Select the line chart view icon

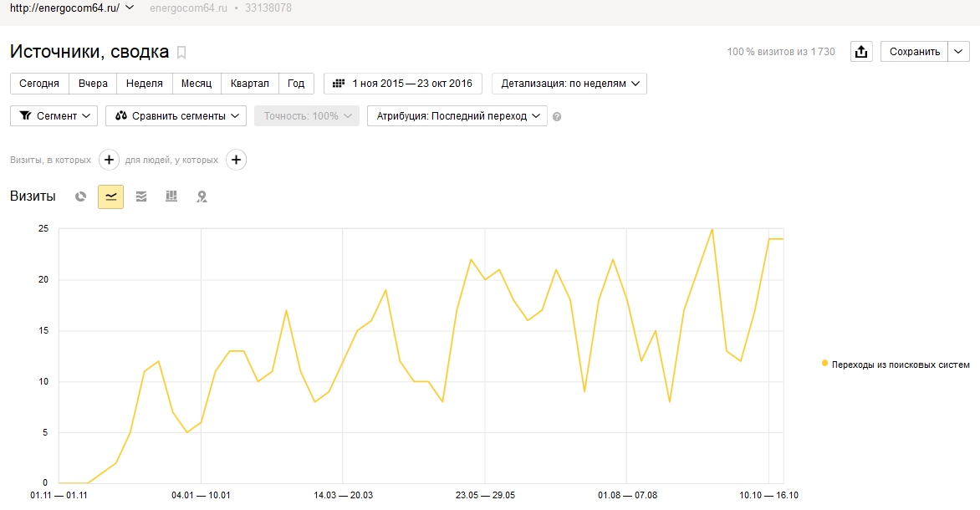[x=110, y=197]
